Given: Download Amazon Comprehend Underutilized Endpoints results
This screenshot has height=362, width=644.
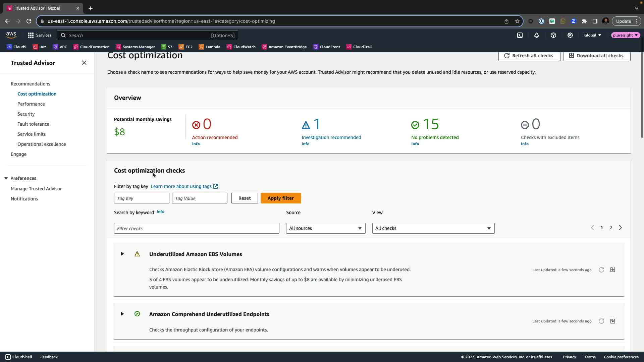Looking at the screenshot, I should coord(613,321).
